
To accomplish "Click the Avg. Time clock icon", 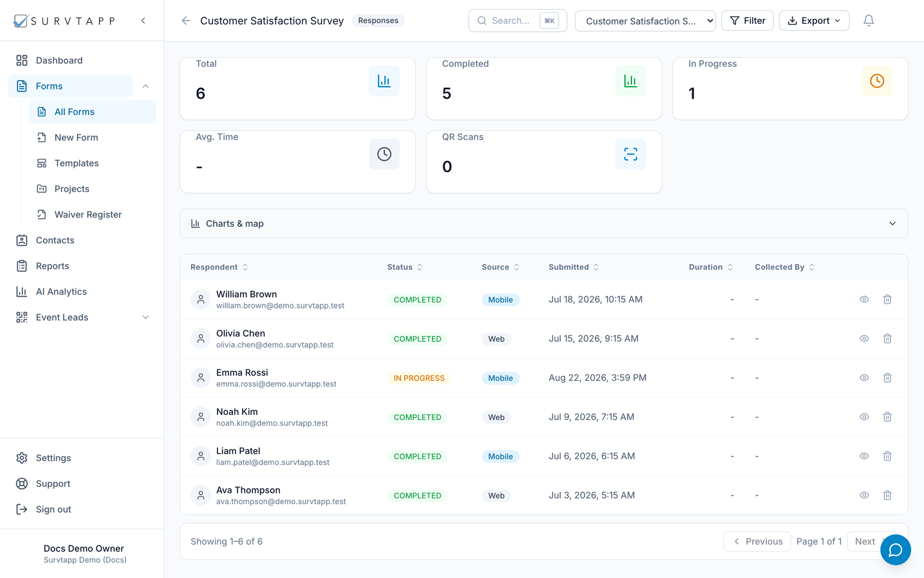I will click(384, 154).
